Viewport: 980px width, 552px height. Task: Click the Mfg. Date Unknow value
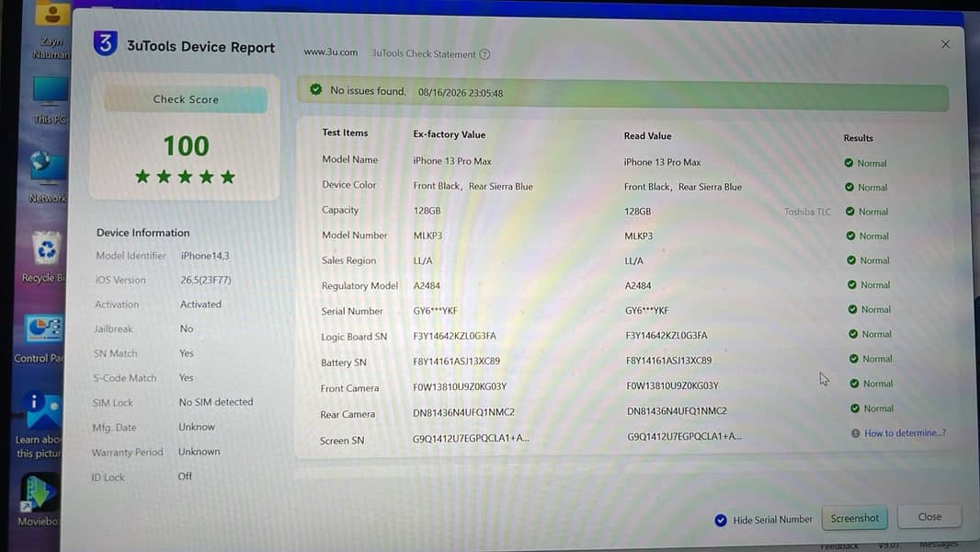click(x=196, y=427)
